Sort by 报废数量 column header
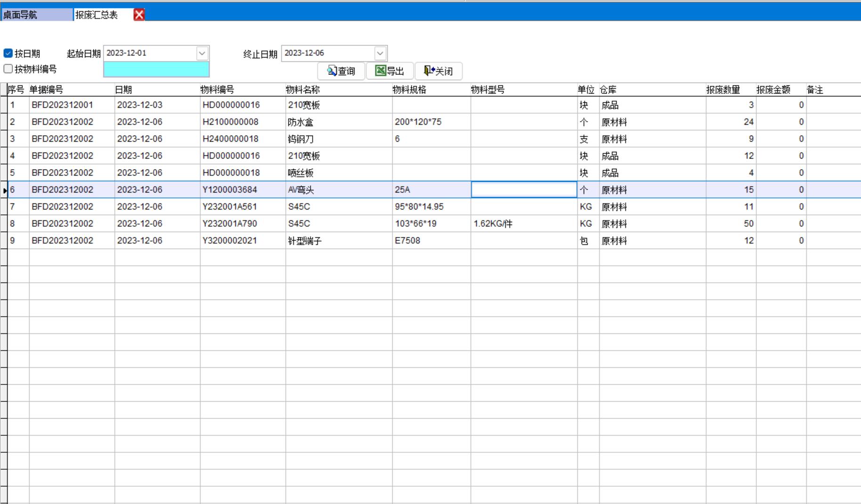Viewport: 861px width, 504px height. 723,89
